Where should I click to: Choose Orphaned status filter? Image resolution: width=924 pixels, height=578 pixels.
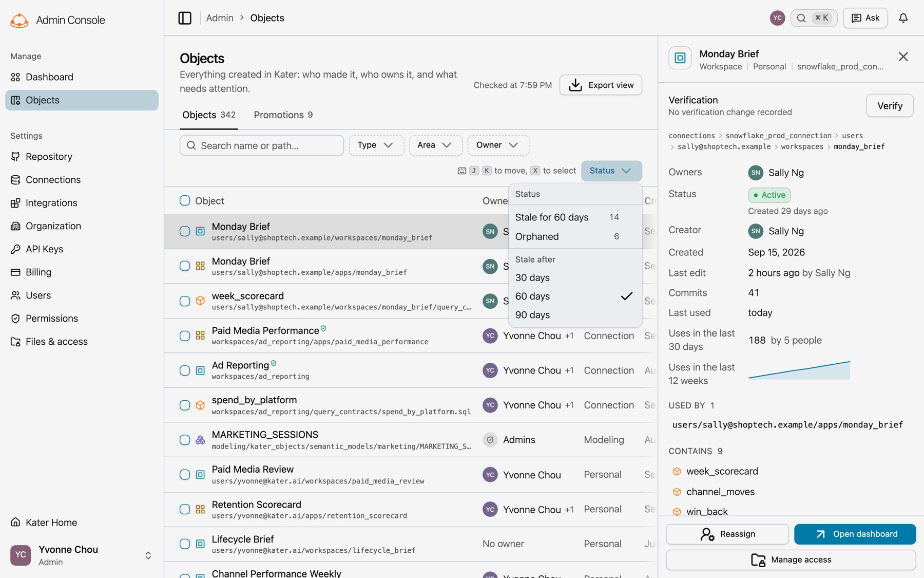pyautogui.click(x=575, y=236)
